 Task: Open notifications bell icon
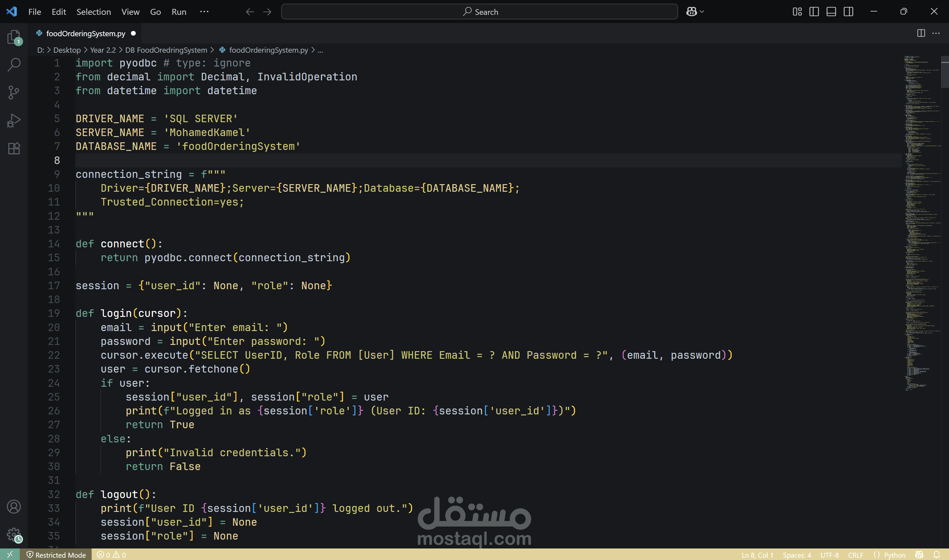pyautogui.click(x=937, y=555)
